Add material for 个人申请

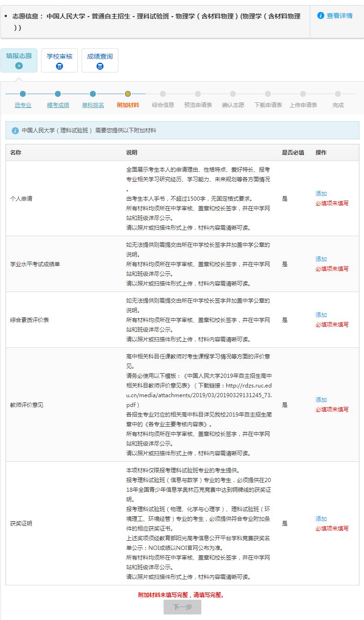point(321,194)
